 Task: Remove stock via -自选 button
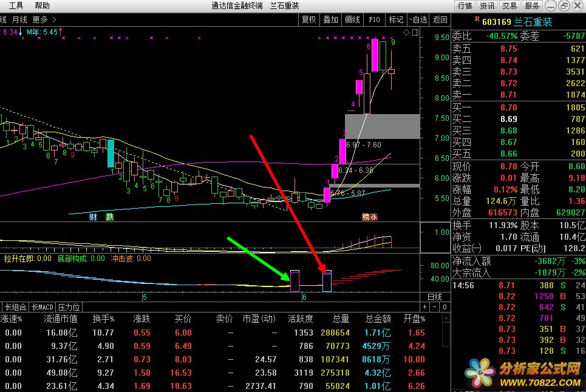click(x=418, y=20)
